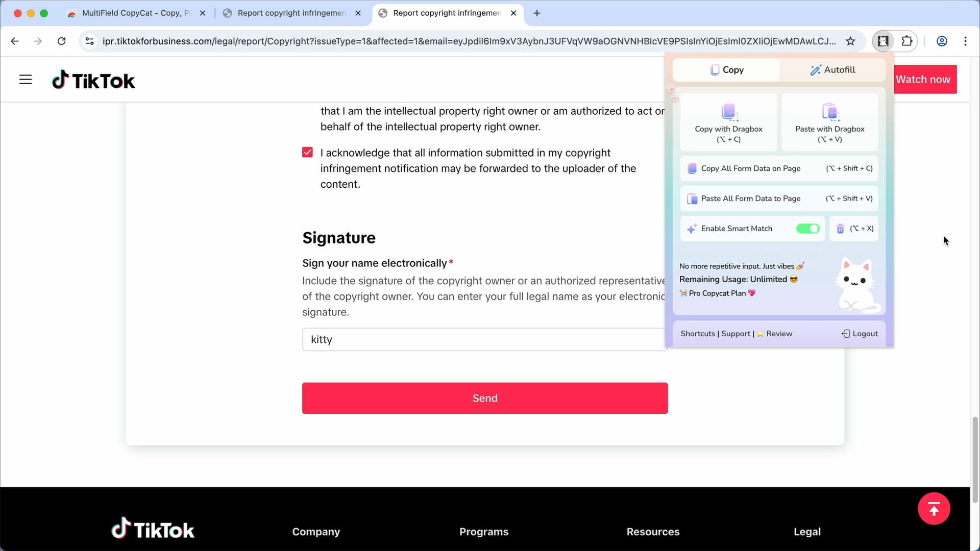Click the signature field containing kitty

point(459,339)
